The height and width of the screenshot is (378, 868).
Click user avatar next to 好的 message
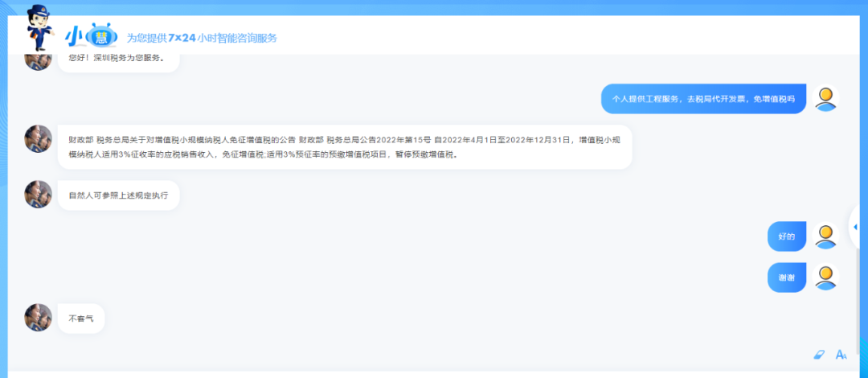pos(826,236)
